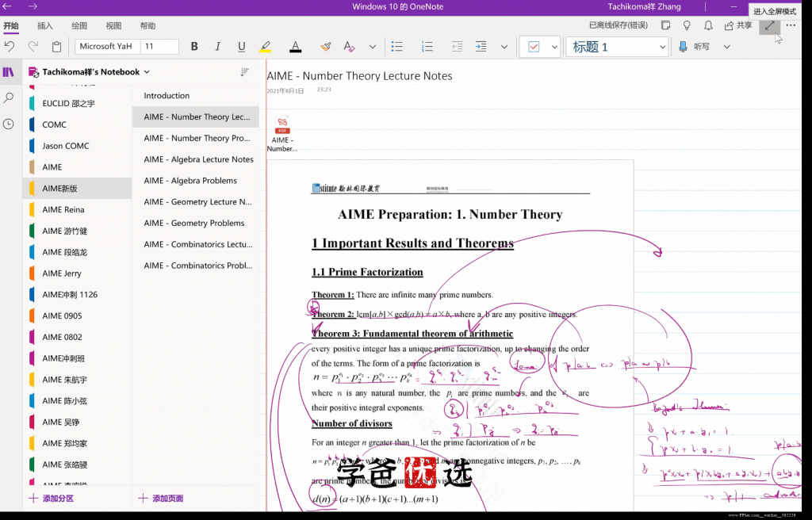
Task: Click the forward arrow in title bar
Action: [x=33, y=6]
